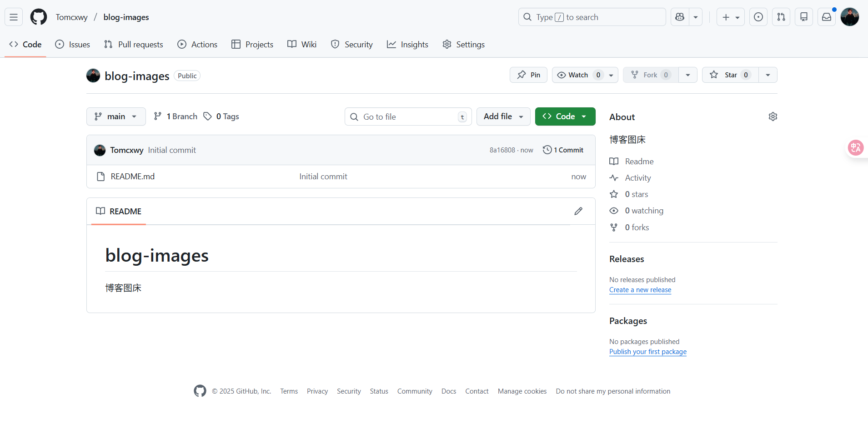
Task: Click Publish your first package
Action: [x=648, y=352]
